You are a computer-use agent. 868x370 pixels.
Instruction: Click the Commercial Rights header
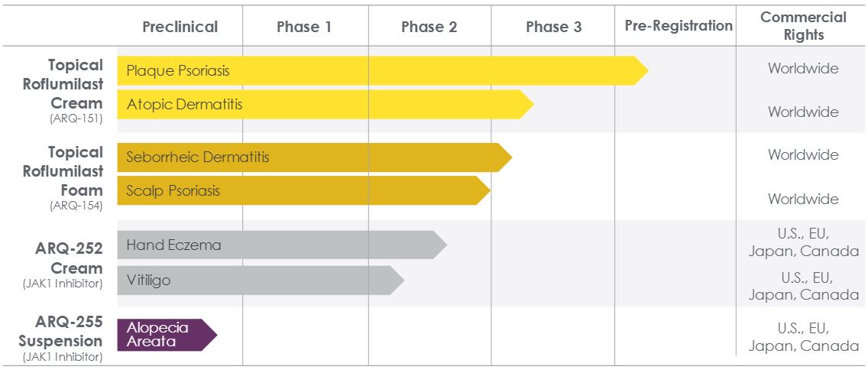(803, 25)
